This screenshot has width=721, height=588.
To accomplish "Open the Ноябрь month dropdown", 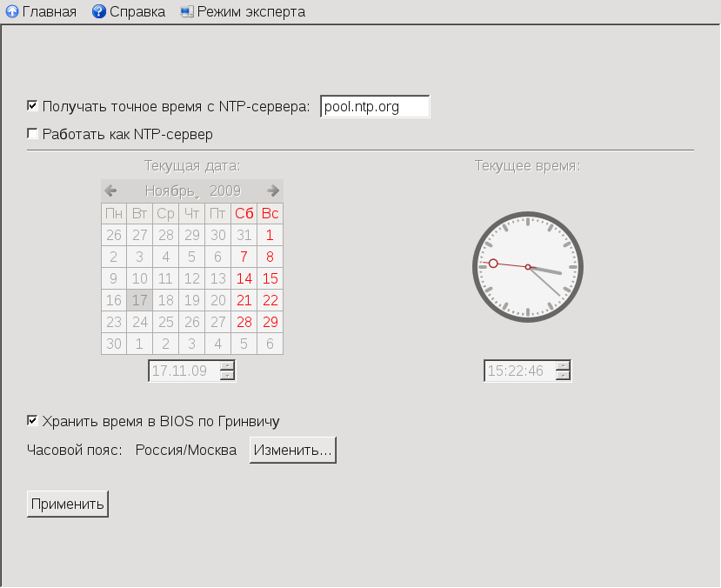I will (x=171, y=190).
